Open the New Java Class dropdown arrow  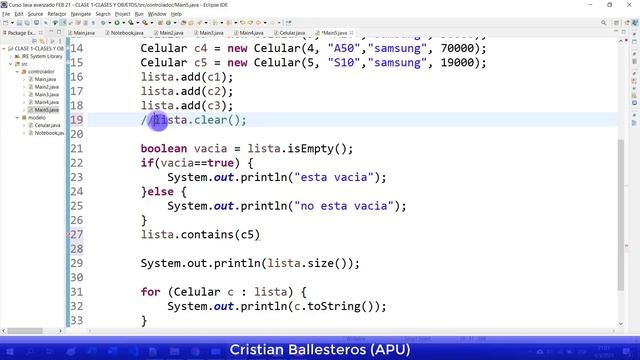175,23
